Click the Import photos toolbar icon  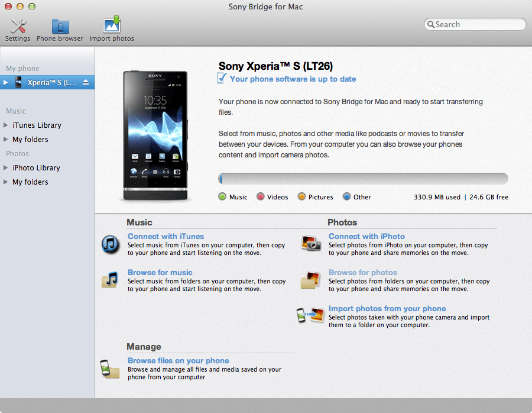tap(112, 24)
